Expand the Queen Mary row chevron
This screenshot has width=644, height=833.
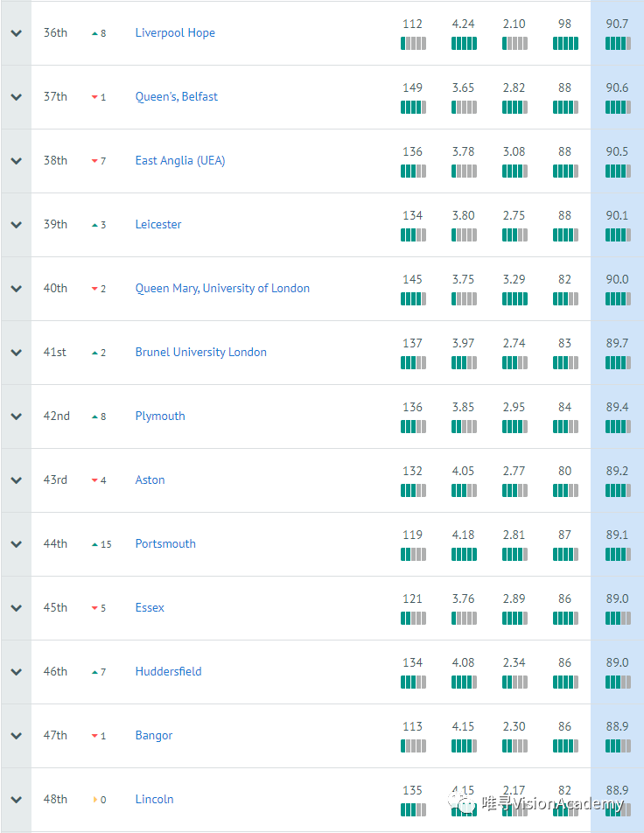pyautogui.click(x=17, y=289)
